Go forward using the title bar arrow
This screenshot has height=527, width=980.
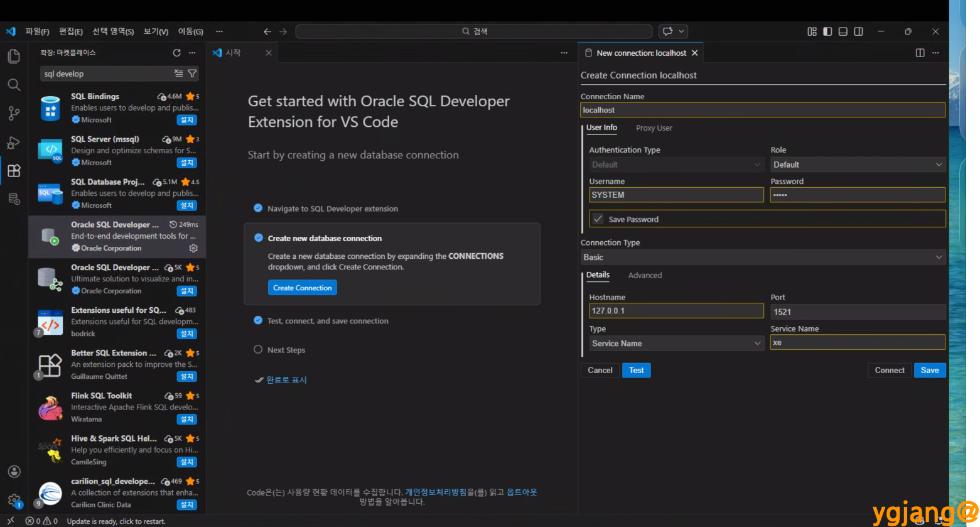click(283, 31)
